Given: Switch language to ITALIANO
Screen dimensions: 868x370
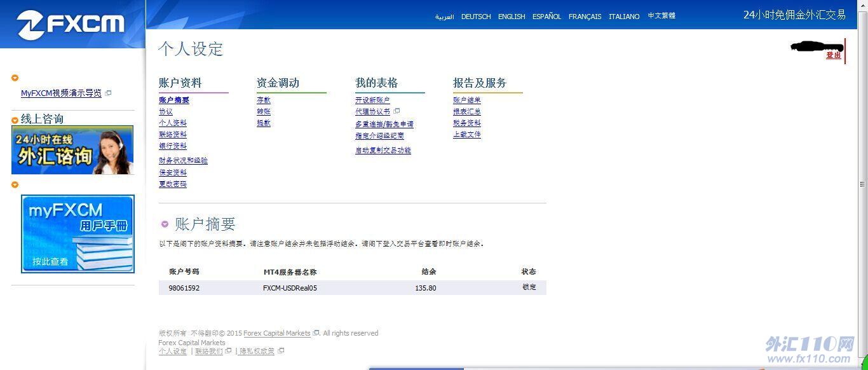Looking at the screenshot, I should [624, 17].
